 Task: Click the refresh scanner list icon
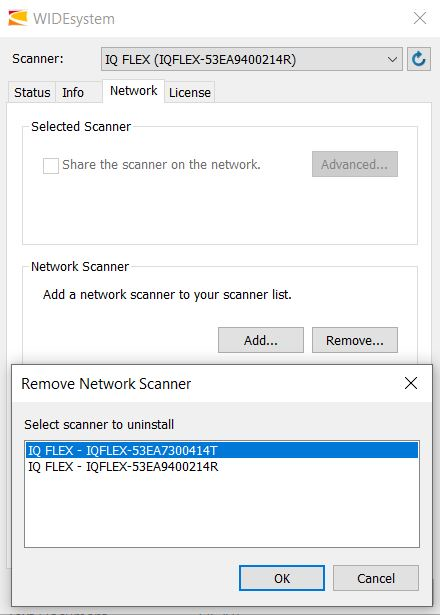[x=419, y=59]
